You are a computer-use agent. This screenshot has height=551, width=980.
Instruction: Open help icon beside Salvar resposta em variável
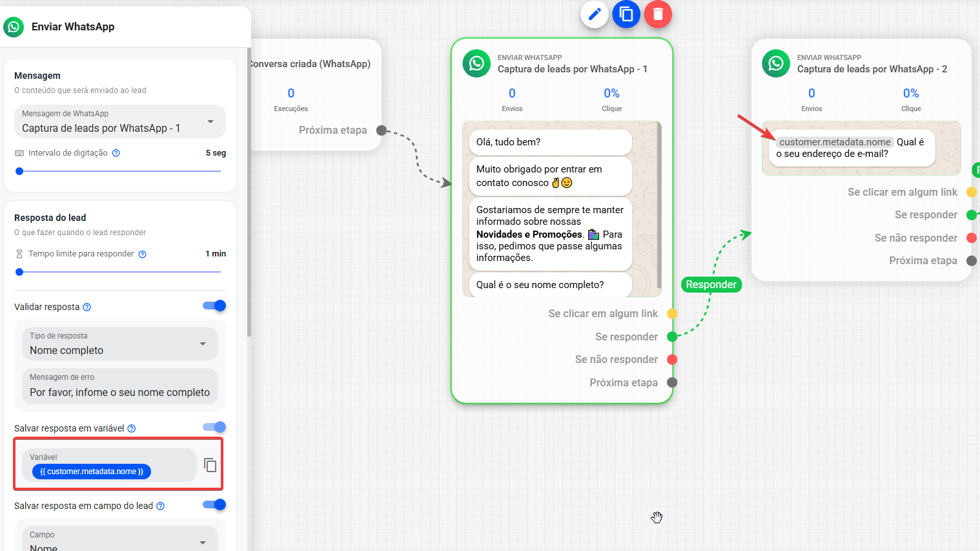coord(132,428)
